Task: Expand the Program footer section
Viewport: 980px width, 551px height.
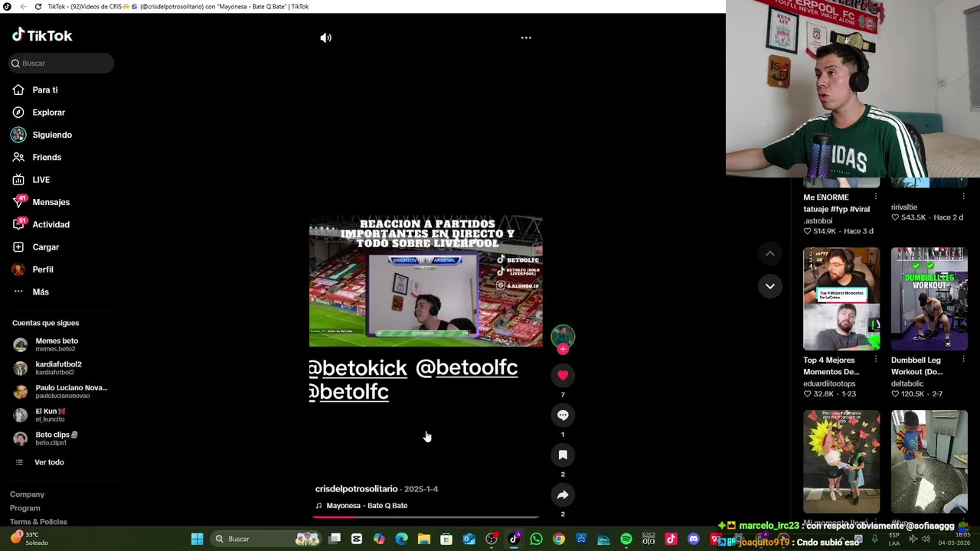Action: [24, 508]
